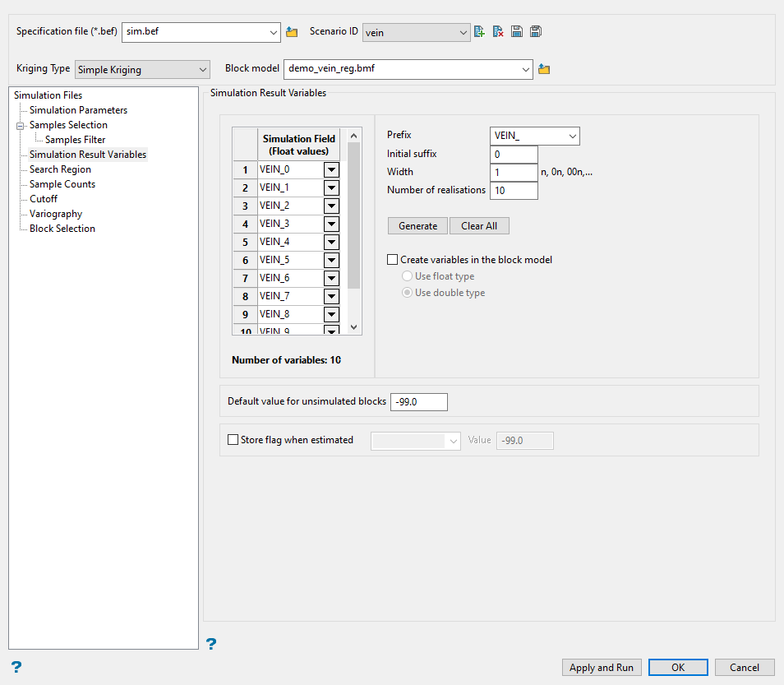Go to Variography in the tree
Image resolution: width=784 pixels, height=685 pixels.
click(56, 214)
